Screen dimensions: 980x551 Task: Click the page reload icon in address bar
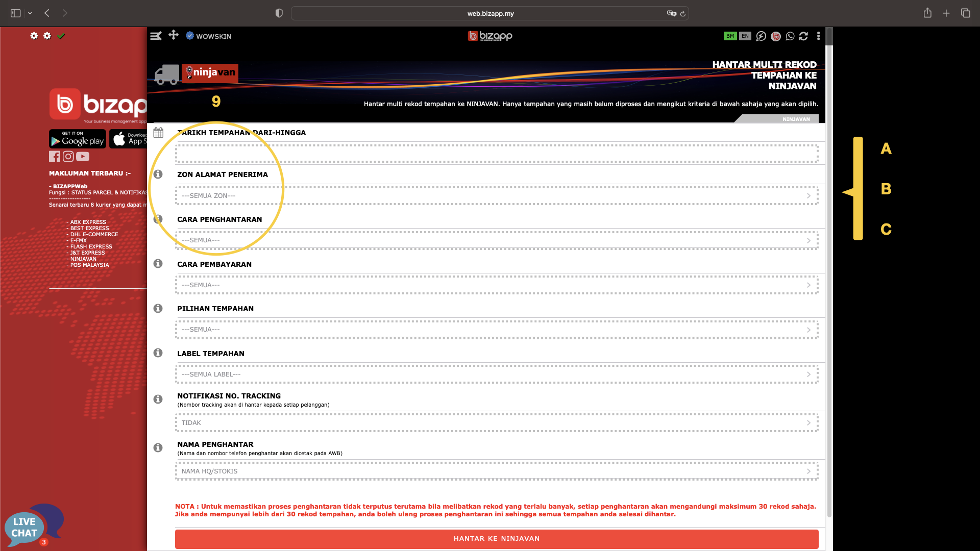click(683, 14)
